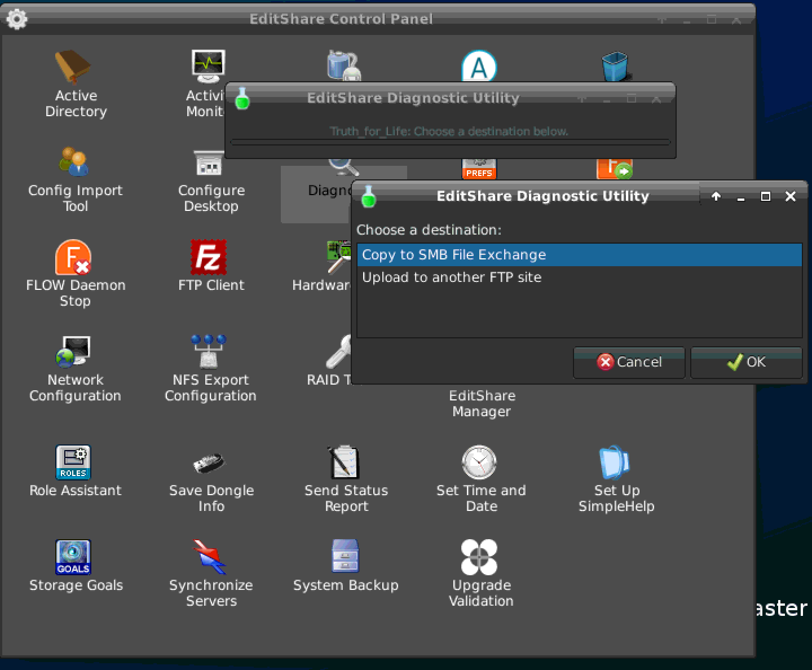The height and width of the screenshot is (670, 812).
Task: Open the Network Configuration icon
Action: click(73, 351)
